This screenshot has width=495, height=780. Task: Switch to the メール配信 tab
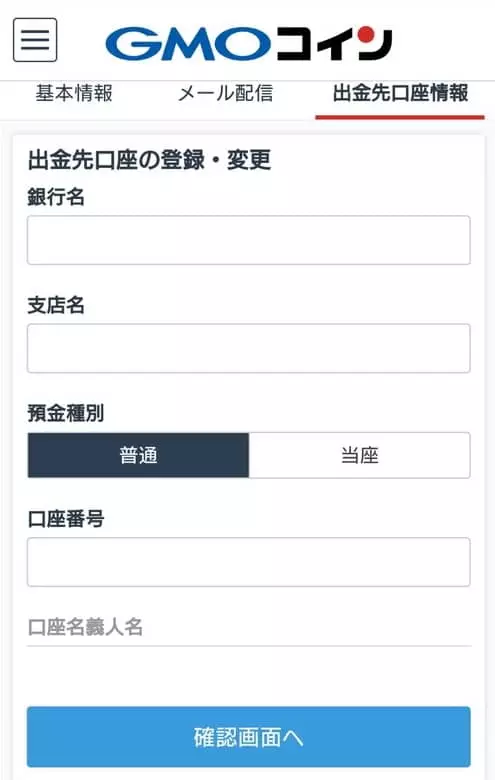(225, 93)
